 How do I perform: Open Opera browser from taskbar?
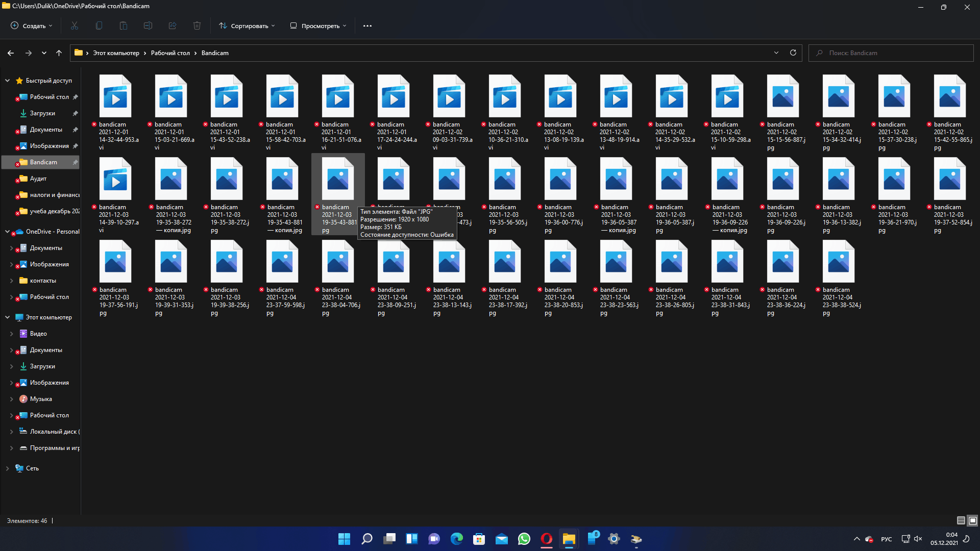click(x=547, y=539)
